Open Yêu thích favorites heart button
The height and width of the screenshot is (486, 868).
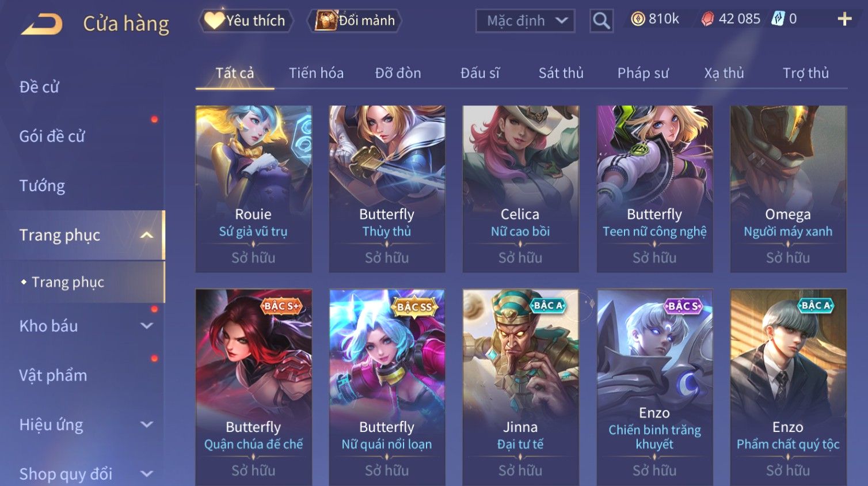(246, 21)
